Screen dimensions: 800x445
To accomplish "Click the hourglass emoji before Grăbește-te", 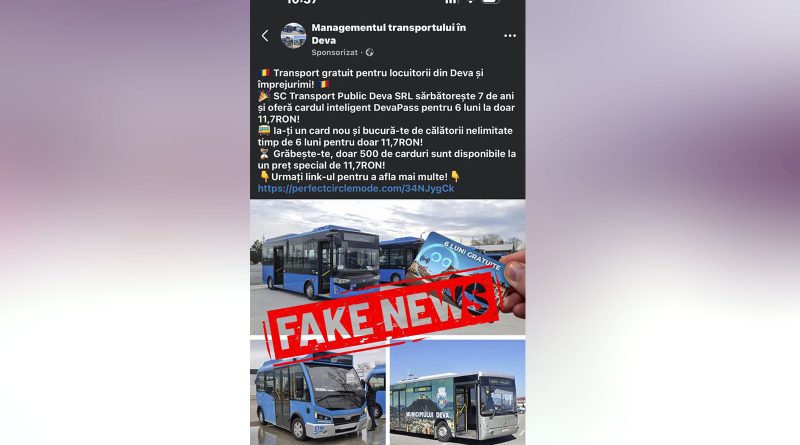I will pyautogui.click(x=264, y=154).
